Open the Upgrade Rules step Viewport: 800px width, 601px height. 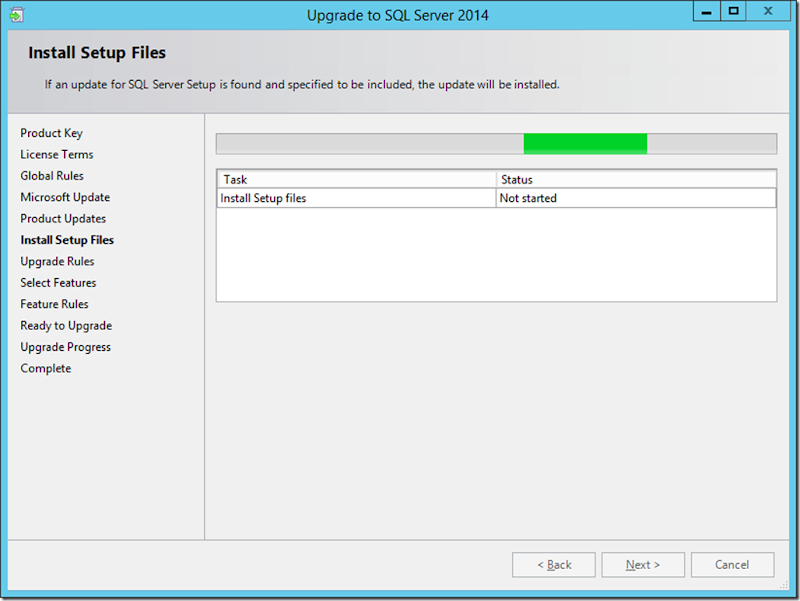coord(57,261)
